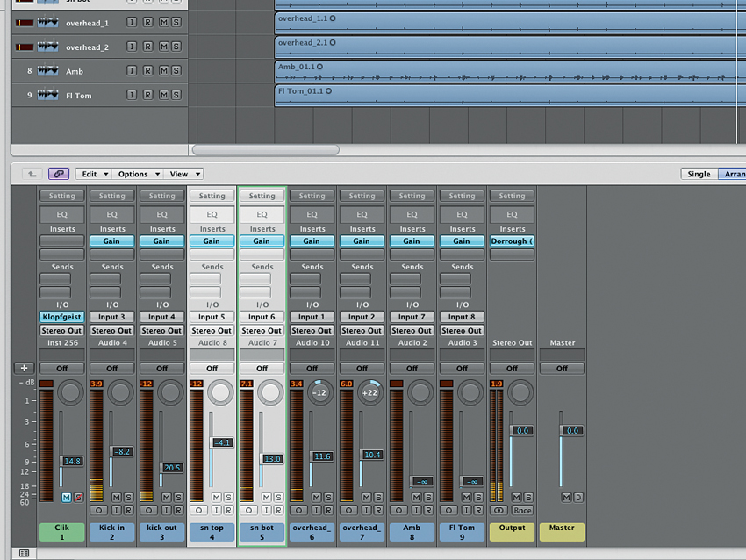
Task: Open the Options dropdown menu in mixer
Action: (x=138, y=174)
